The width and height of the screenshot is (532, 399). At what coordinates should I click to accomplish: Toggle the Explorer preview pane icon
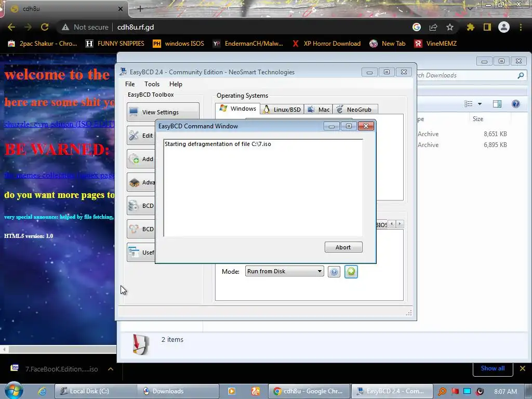[x=497, y=104]
